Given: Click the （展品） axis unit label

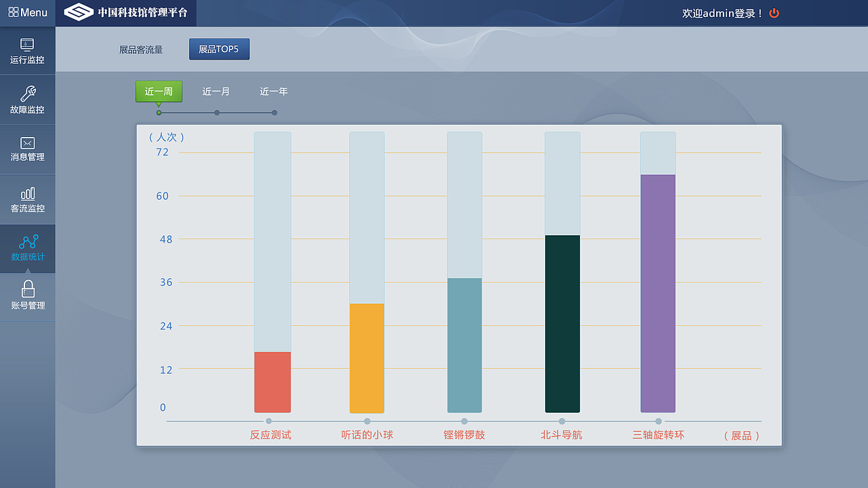Looking at the screenshot, I should click(742, 436).
